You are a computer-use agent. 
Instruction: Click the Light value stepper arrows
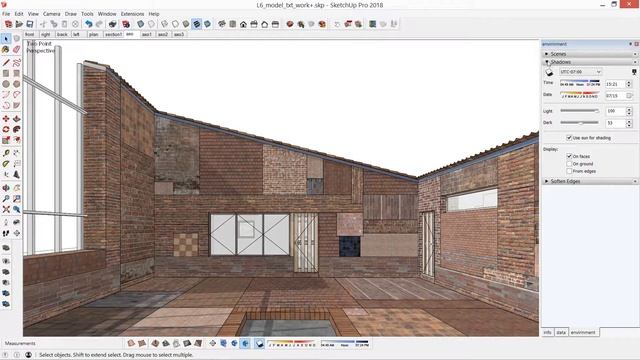[629, 111]
